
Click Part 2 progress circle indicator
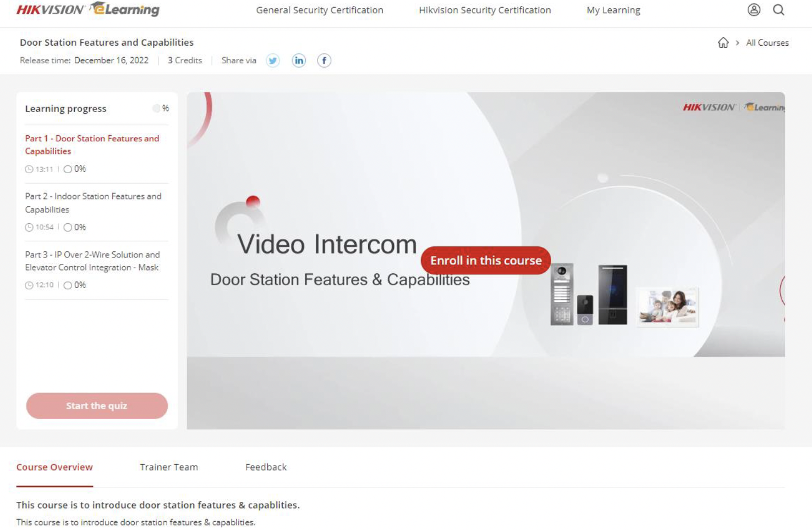point(68,228)
